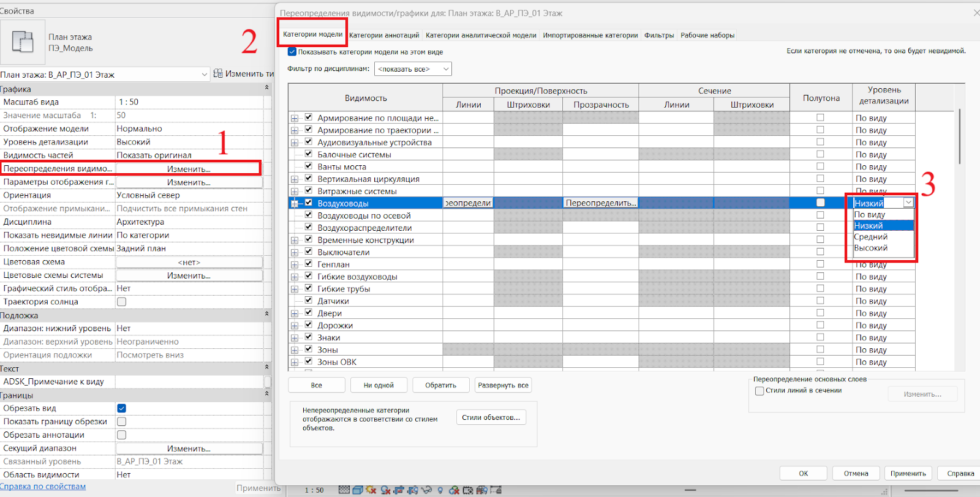Expand the 'Зоны ОВК' category
Image resolution: width=980 pixels, height=497 pixels.
click(295, 362)
